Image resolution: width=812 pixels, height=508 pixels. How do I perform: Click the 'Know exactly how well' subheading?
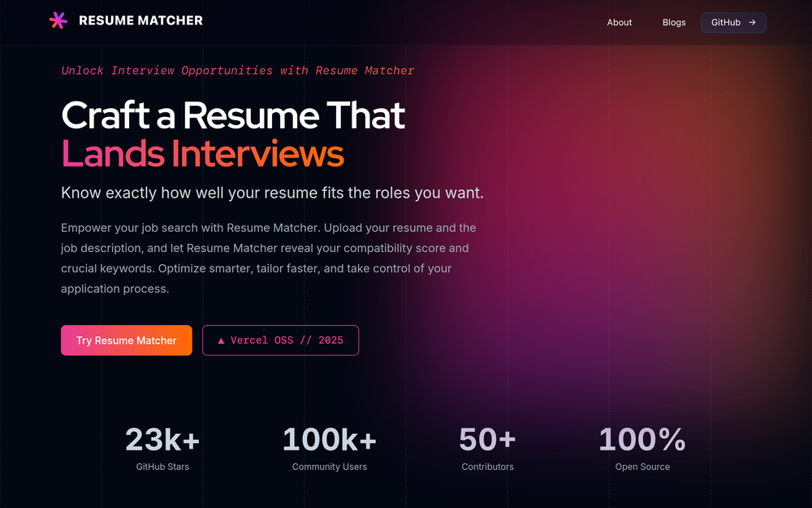[272, 193]
